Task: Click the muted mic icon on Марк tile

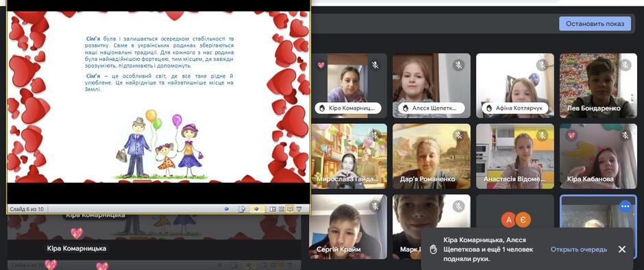Action: [x=459, y=206]
